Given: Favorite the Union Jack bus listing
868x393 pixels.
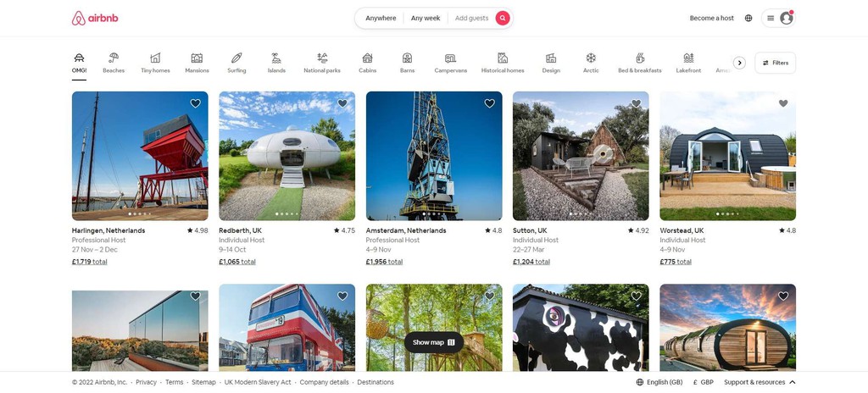Looking at the screenshot, I should tap(342, 296).
